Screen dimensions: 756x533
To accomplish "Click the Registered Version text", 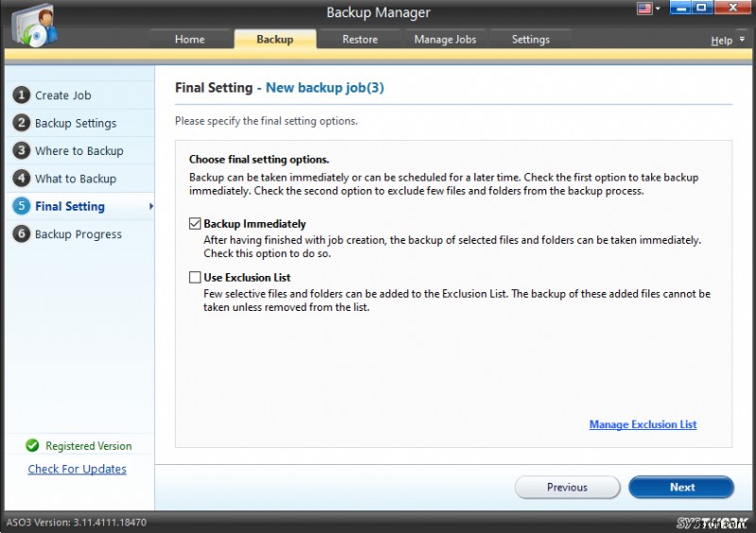I will [x=89, y=446].
